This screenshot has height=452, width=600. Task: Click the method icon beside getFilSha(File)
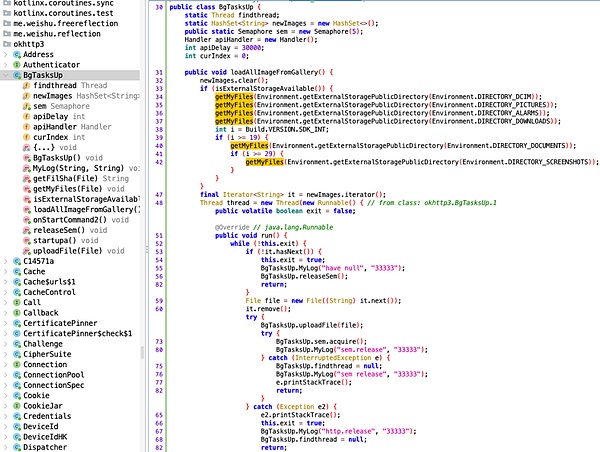pos(26,177)
